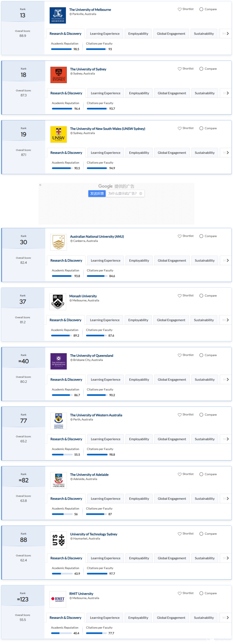Expand more tabs arrow for University of Adelaide

(x=228, y=498)
